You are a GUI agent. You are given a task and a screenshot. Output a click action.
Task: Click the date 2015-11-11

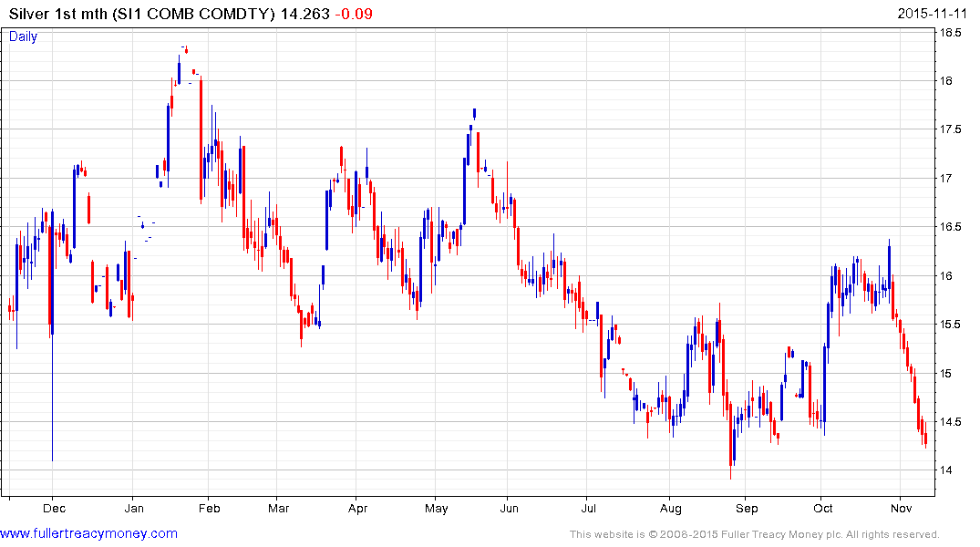coord(932,14)
